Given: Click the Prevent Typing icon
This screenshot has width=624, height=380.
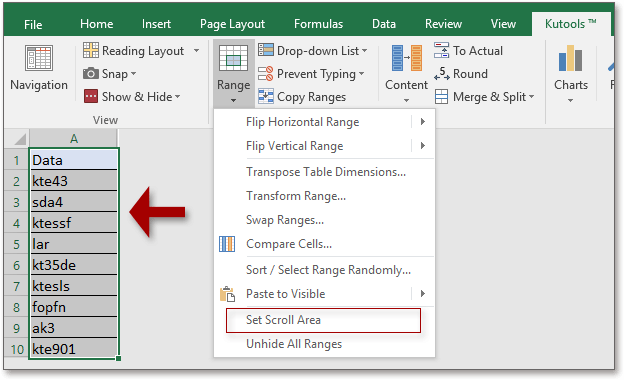Looking at the screenshot, I should [x=265, y=74].
